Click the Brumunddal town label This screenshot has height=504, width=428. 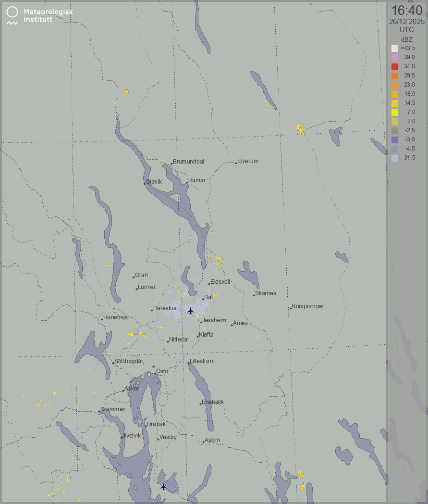pos(189,162)
